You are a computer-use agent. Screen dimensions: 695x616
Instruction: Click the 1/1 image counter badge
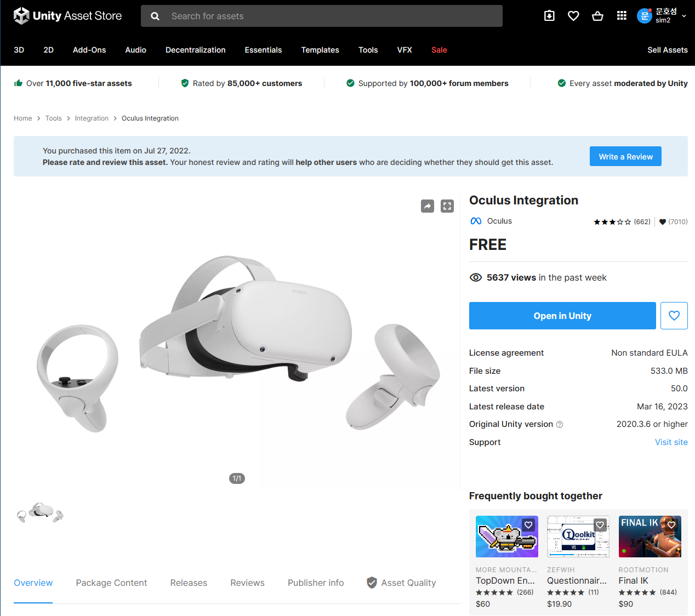point(237,478)
